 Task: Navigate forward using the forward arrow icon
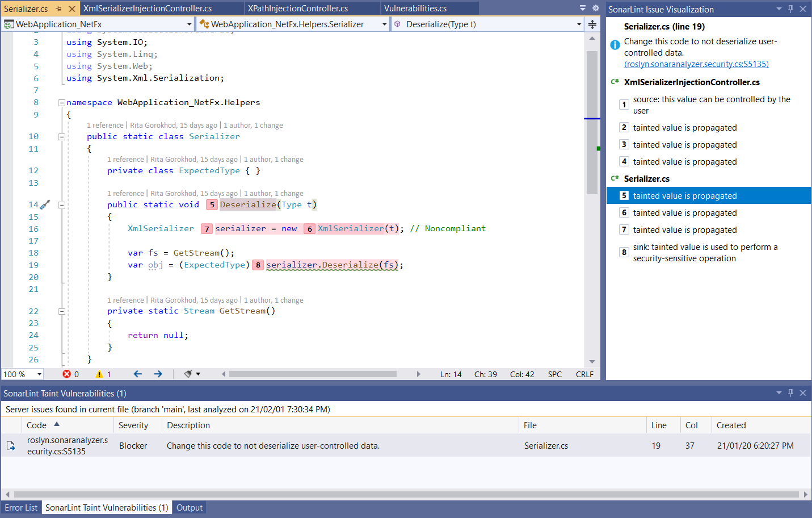point(158,374)
